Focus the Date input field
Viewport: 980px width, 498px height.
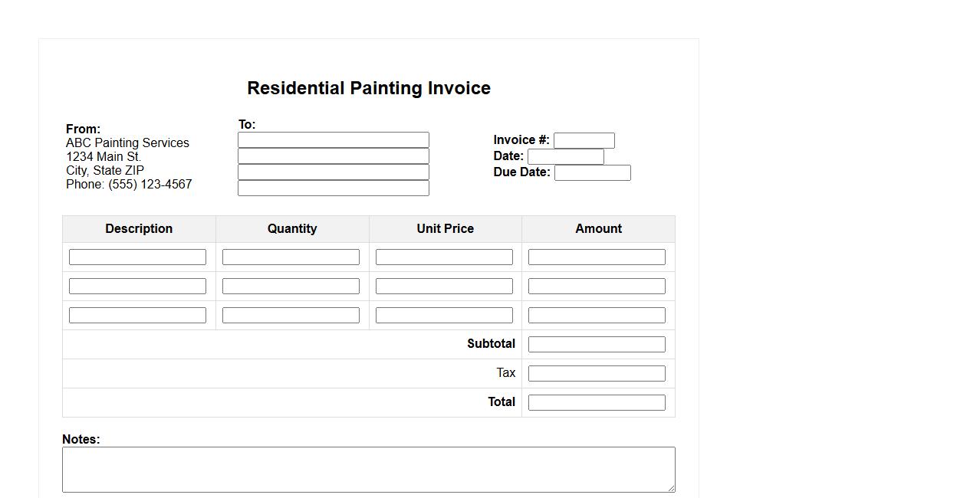(x=565, y=156)
